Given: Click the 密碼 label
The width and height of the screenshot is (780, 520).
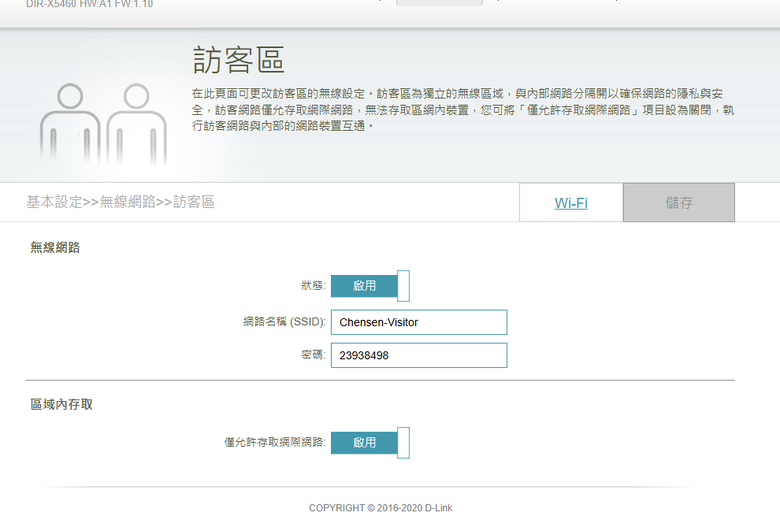Looking at the screenshot, I should point(313,355).
